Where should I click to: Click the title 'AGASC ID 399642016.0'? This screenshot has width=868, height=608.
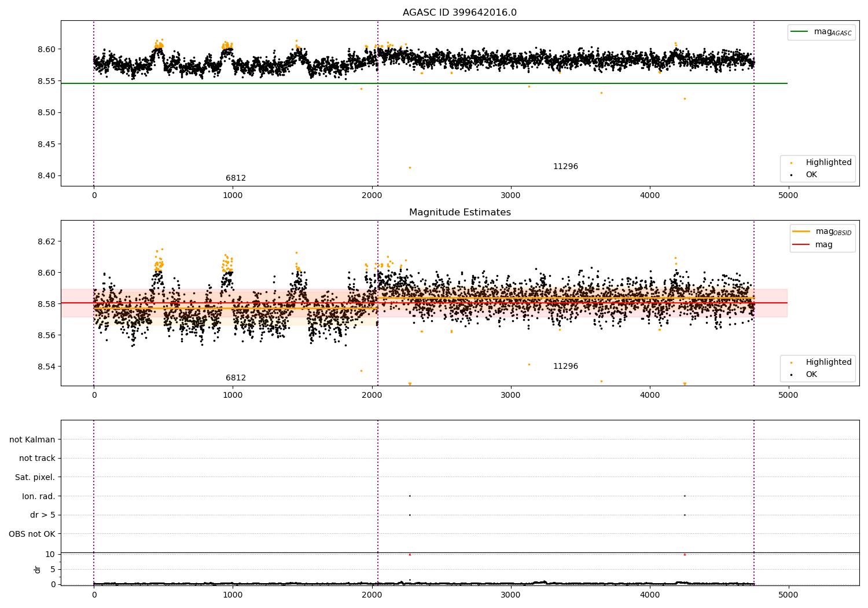click(459, 13)
